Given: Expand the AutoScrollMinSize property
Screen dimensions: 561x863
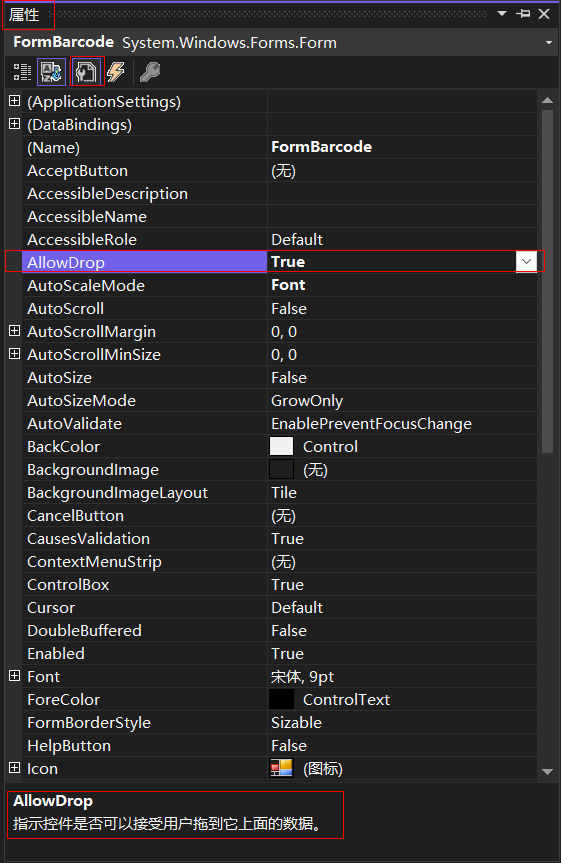Looking at the screenshot, I should [15, 354].
